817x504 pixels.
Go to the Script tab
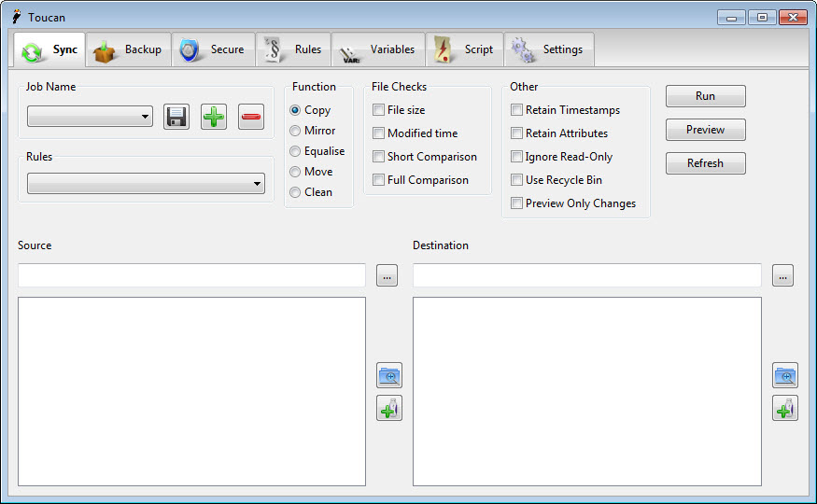pos(465,50)
